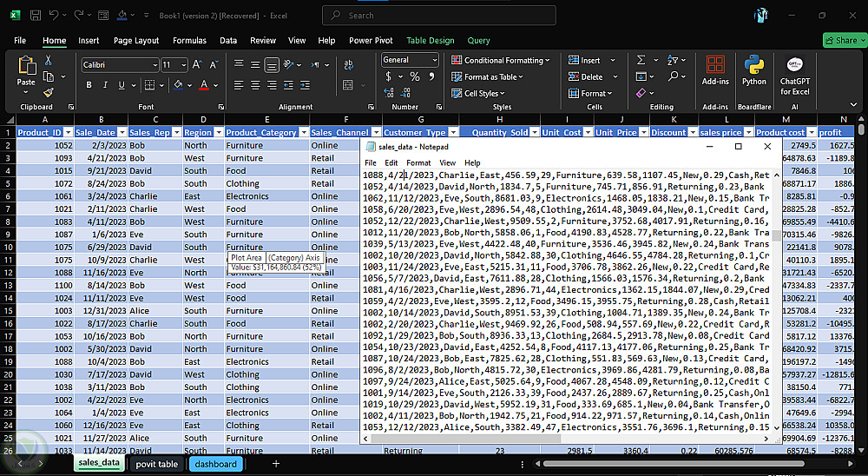
Task: Open the Format menu in Notepad
Action: point(418,162)
